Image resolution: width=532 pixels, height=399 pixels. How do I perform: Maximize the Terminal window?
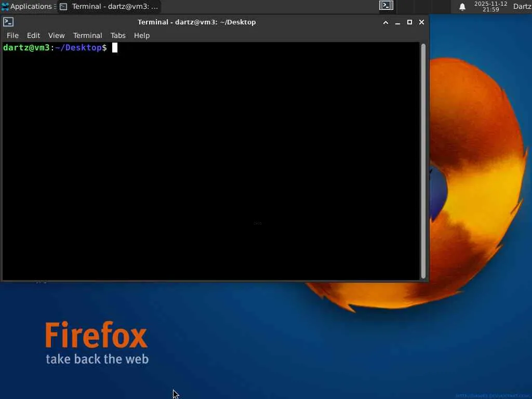pyautogui.click(x=409, y=22)
